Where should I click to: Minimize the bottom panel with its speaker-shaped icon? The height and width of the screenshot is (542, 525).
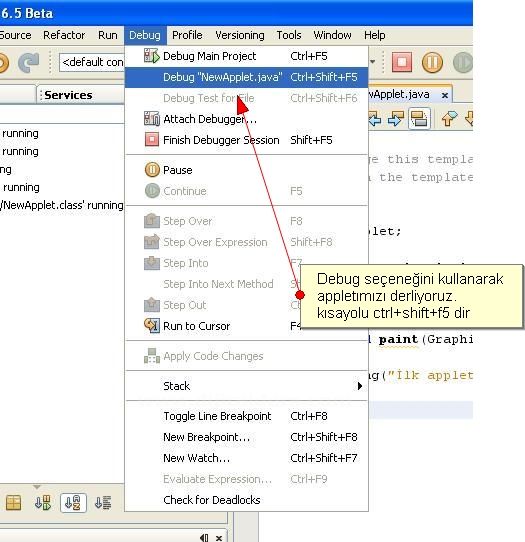(x=204, y=538)
